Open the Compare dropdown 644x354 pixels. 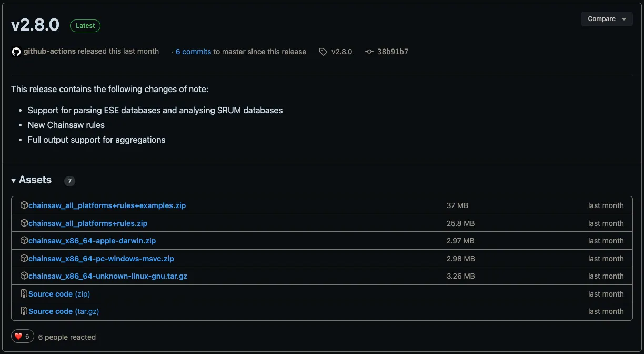607,19
